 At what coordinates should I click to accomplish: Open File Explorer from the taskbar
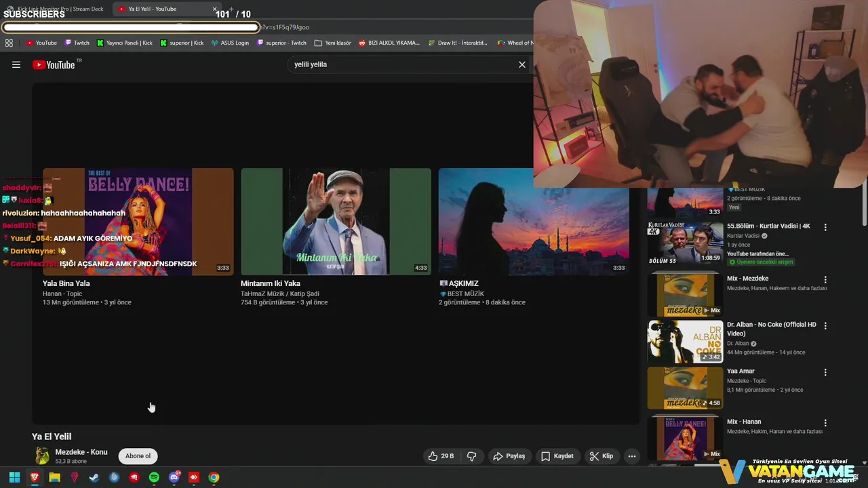click(54, 477)
